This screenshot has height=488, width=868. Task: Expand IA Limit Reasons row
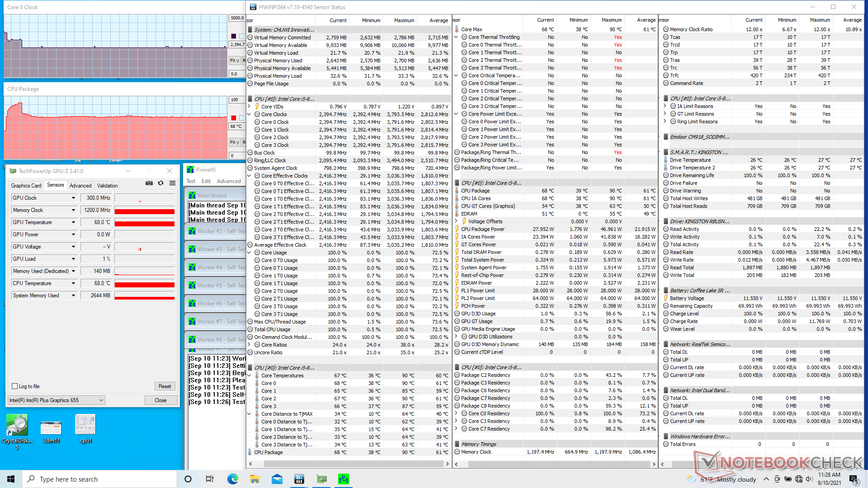[665, 106]
